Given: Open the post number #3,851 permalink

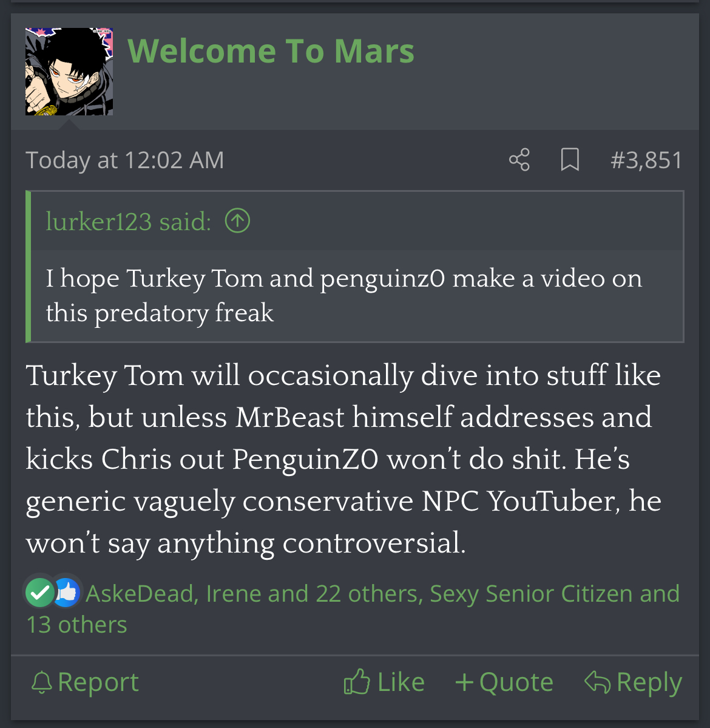Looking at the screenshot, I should pyautogui.click(x=646, y=160).
